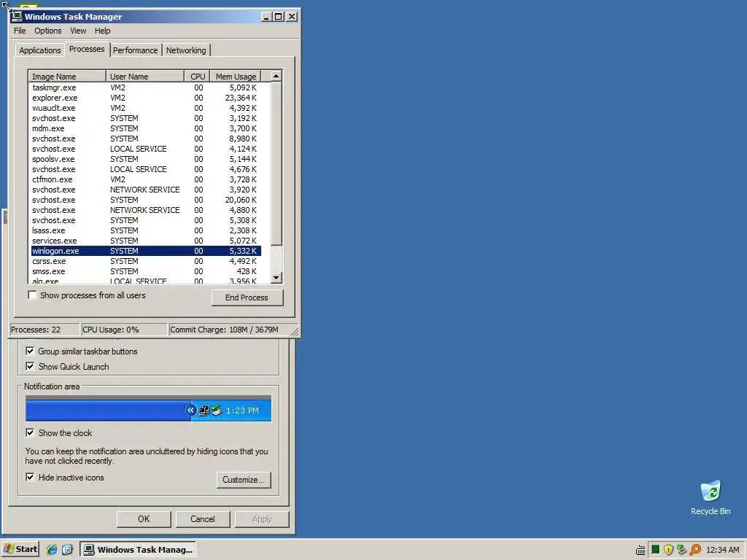Open the Help menu

point(102,31)
